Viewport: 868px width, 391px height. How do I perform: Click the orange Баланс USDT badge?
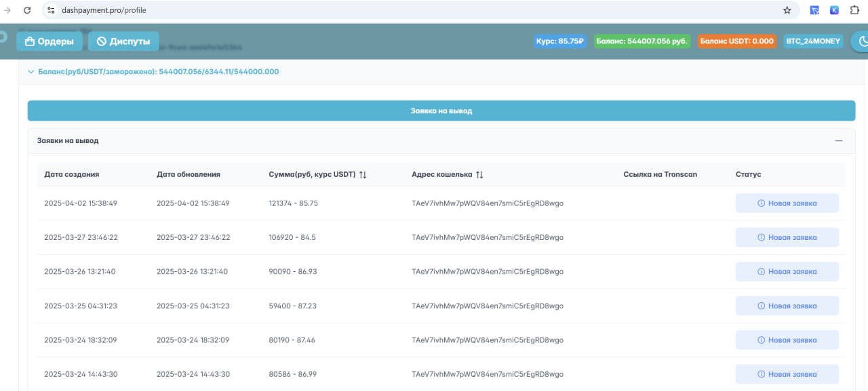[x=736, y=41]
